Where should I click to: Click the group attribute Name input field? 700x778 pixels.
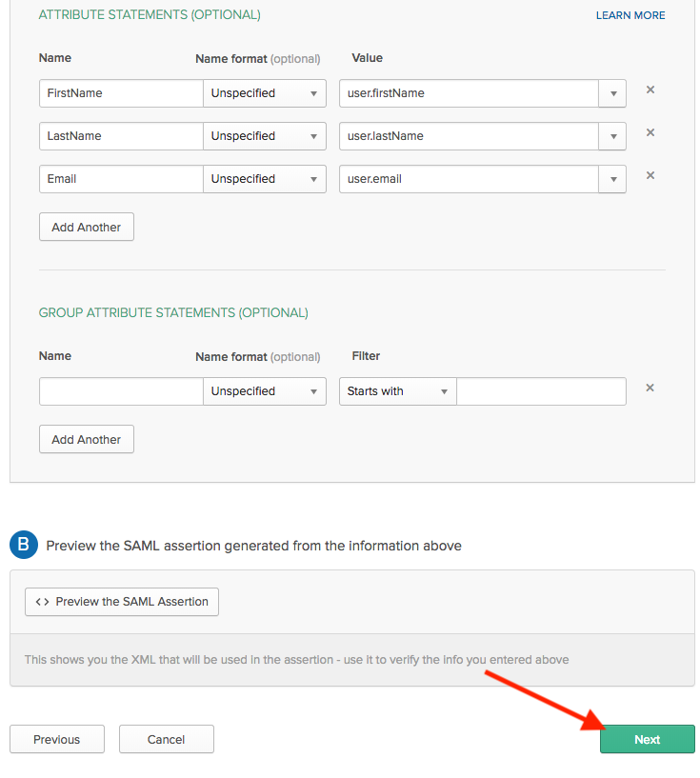tap(121, 391)
